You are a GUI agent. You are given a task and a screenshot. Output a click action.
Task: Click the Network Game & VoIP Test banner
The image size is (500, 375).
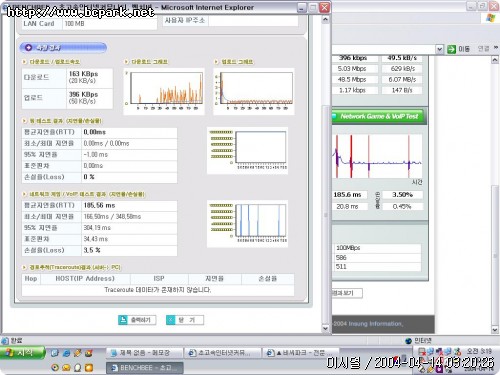pyautogui.click(x=379, y=116)
